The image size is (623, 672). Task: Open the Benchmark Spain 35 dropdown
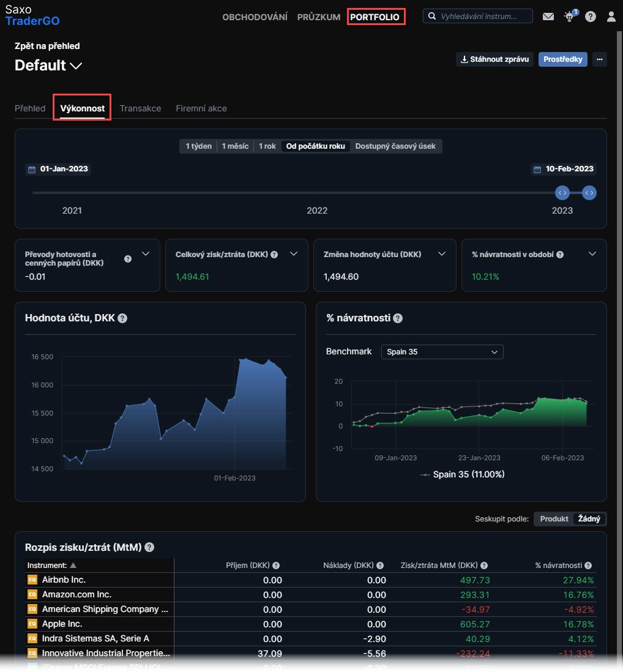click(442, 352)
